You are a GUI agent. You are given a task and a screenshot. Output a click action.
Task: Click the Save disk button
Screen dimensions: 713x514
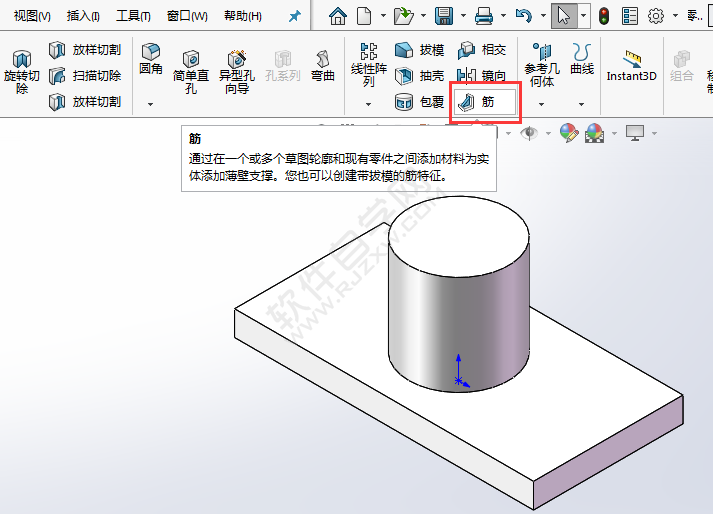pos(443,16)
